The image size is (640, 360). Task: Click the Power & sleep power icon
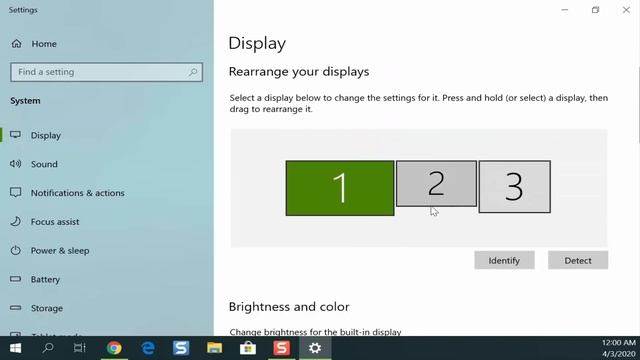[16, 250]
